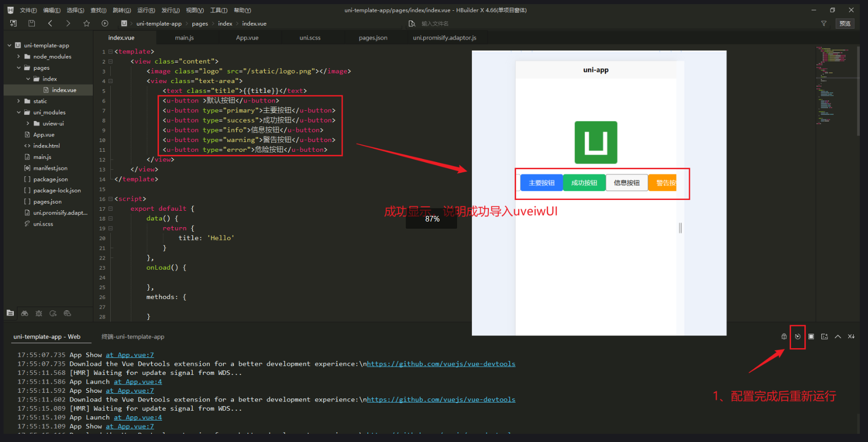Collapse the pages folder in the tree
868x442 pixels.
click(18, 68)
